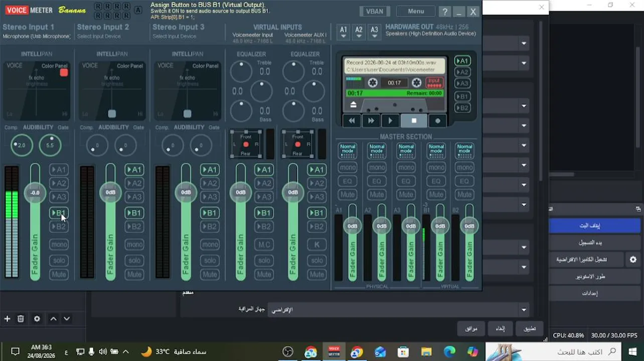Open the A1 hardware output device selector

[343, 32]
